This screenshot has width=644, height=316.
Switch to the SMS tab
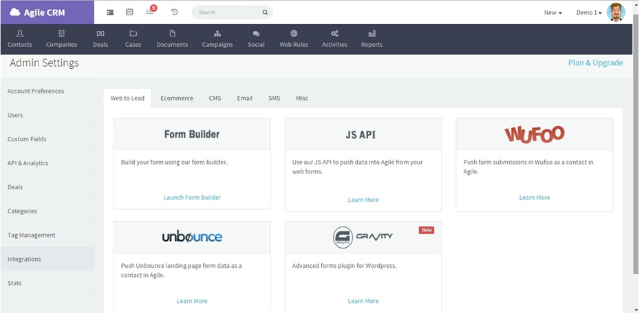pyautogui.click(x=275, y=98)
